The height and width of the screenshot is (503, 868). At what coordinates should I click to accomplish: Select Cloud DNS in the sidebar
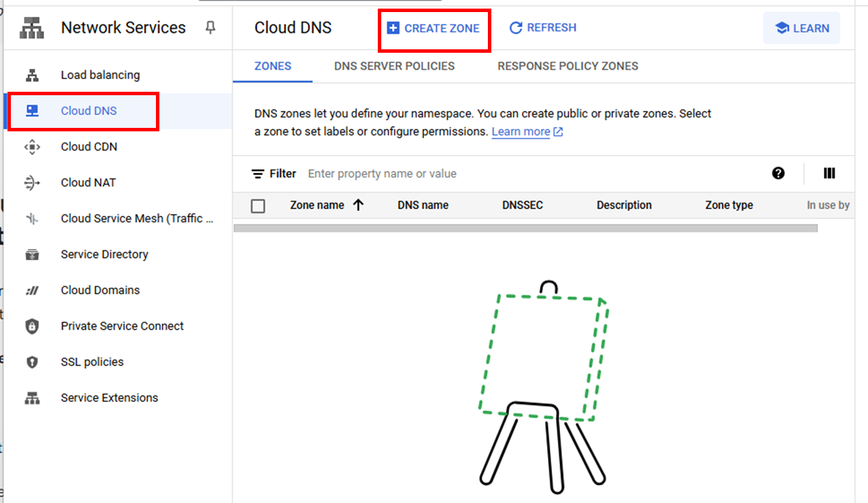coord(118,111)
